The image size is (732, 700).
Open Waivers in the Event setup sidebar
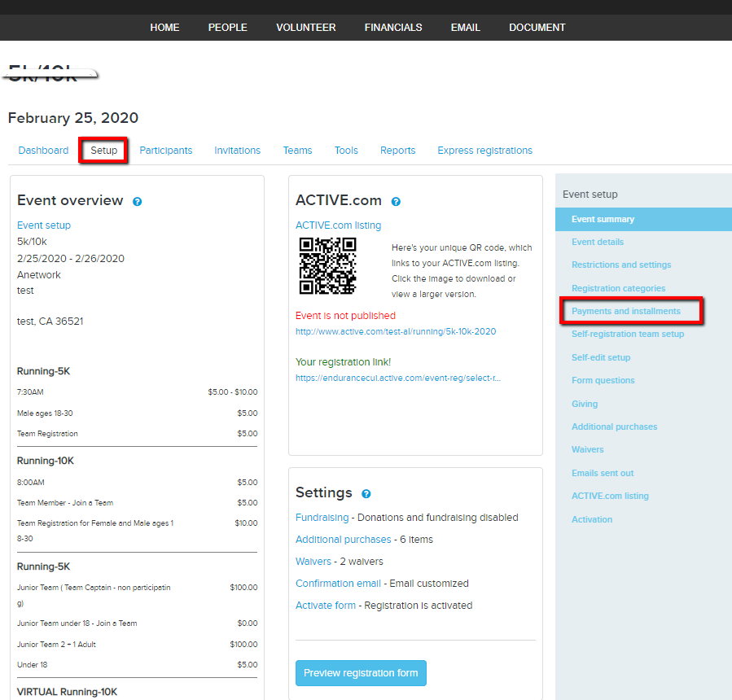click(587, 449)
